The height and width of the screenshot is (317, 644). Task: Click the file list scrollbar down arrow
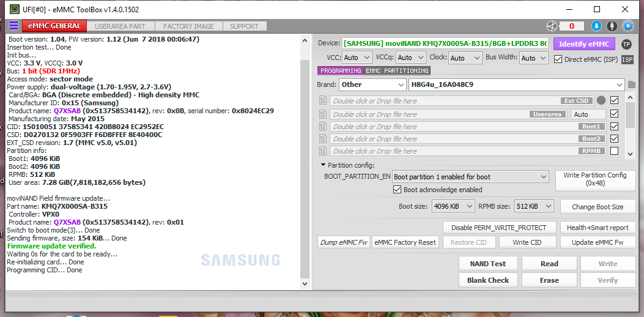(x=631, y=154)
